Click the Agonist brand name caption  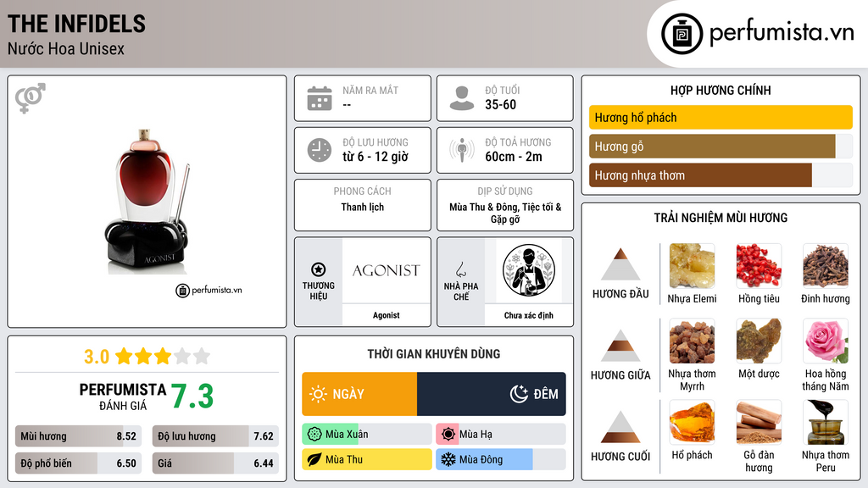point(387,315)
